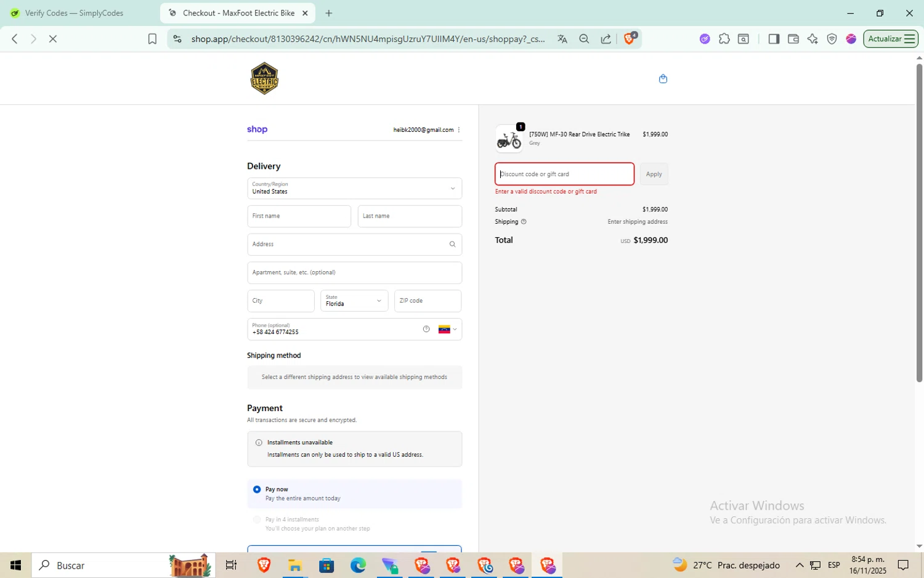This screenshot has height=578, width=924.
Task: Click the ZIP code field
Action: click(x=428, y=301)
